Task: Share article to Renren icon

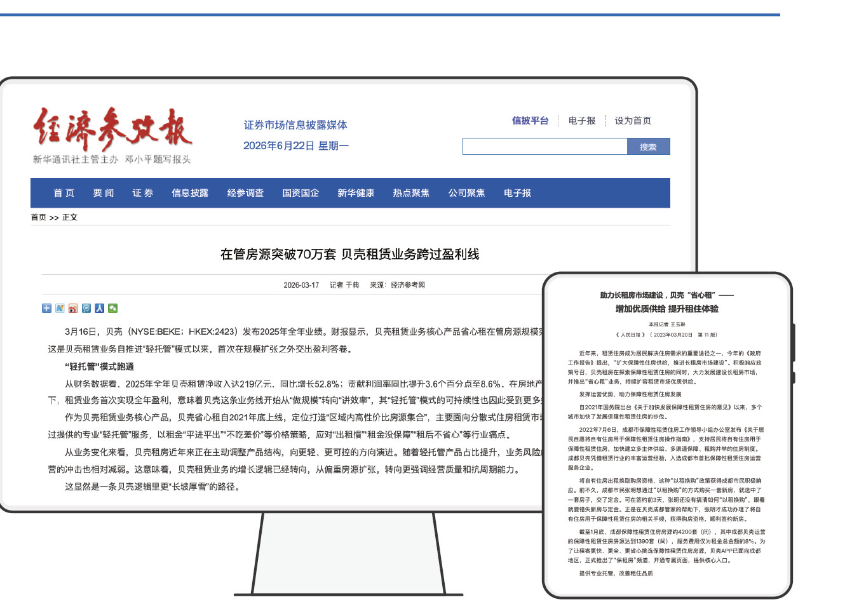Action: coord(100,308)
